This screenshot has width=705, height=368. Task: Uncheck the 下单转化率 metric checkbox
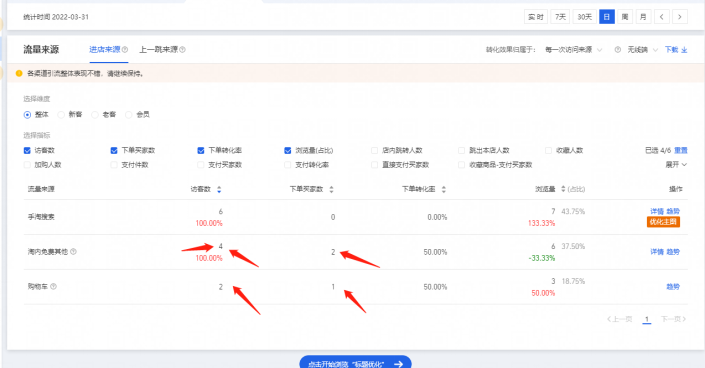coord(201,150)
